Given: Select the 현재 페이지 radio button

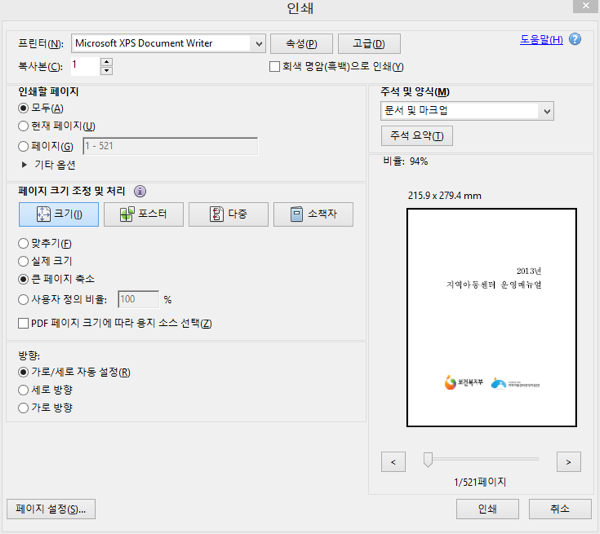Looking at the screenshot, I should point(23,126).
